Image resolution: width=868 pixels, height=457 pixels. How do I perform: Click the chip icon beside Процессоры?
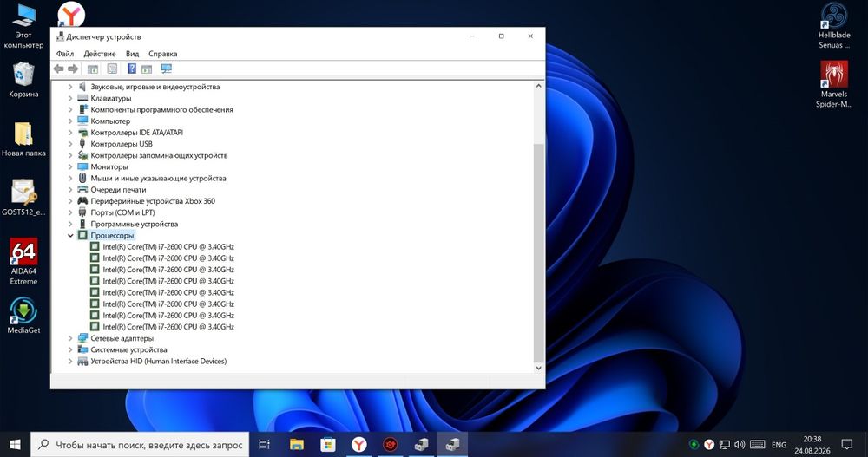click(82, 235)
